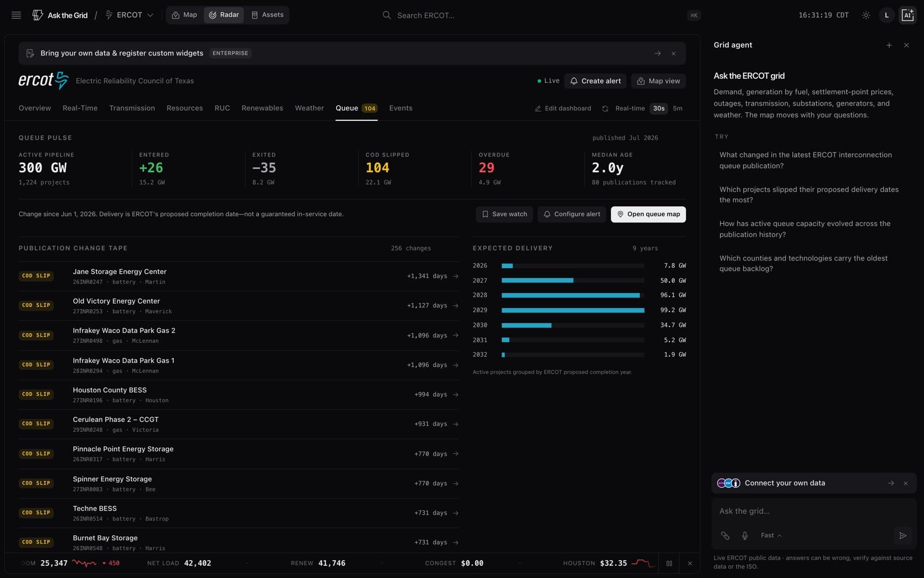Image resolution: width=924 pixels, height=578 pixels.
Task: Open Techne BESS row arrow
Action: [456, 513]
